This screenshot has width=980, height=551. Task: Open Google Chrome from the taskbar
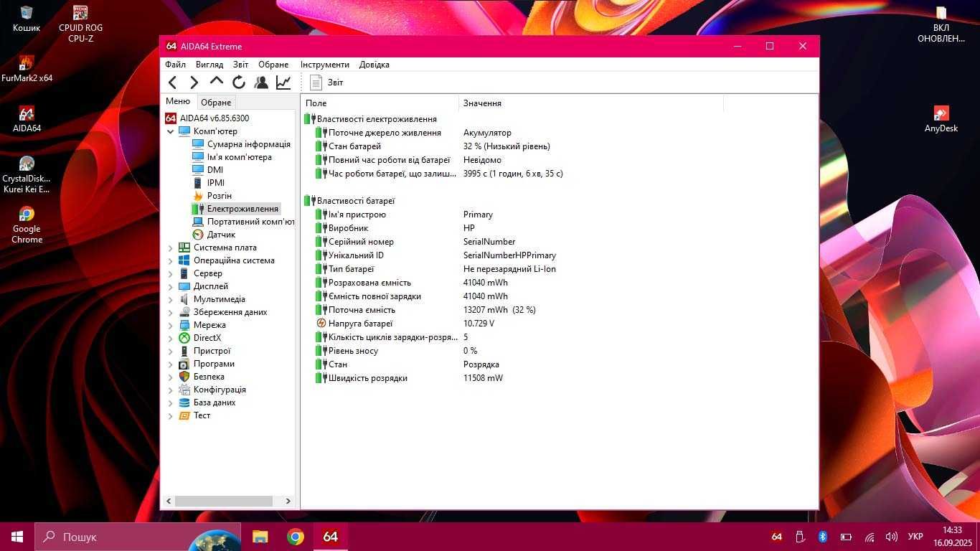coord(295,537)
